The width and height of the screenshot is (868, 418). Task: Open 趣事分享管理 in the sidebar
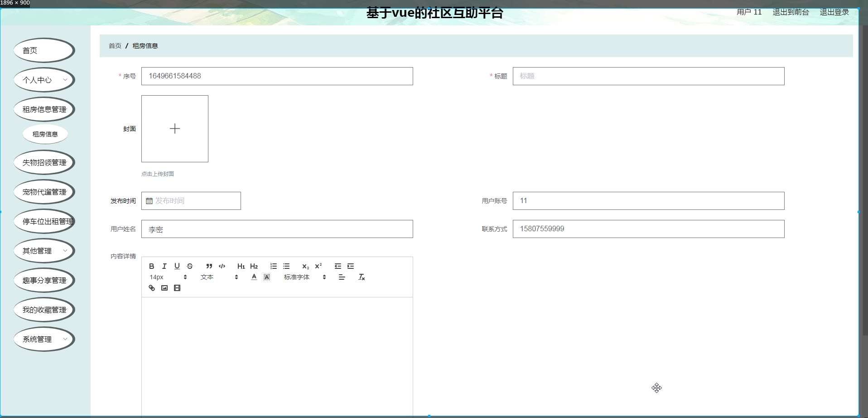pyautogui.click(x=44, y=280)
